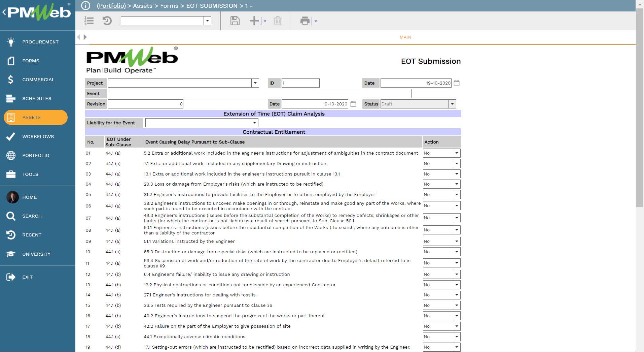Click the Action column header
Viewport: 644px width, 352px height.
click(442, 142)
